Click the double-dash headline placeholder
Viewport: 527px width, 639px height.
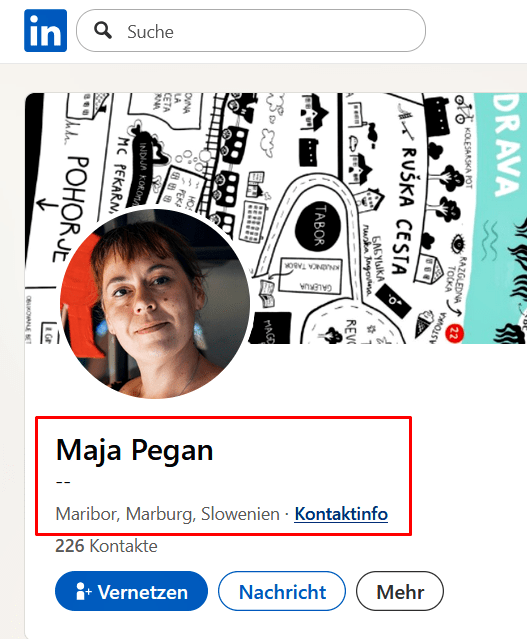[x=63, y=482]
